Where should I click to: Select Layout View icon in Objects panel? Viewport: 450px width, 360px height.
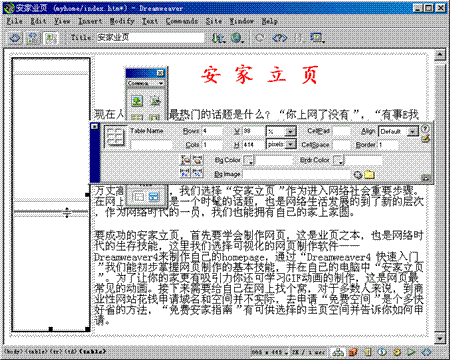point(154,197)
